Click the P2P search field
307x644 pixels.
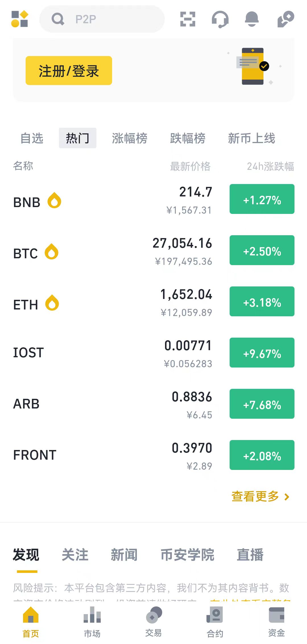click(x=102, y=19)
